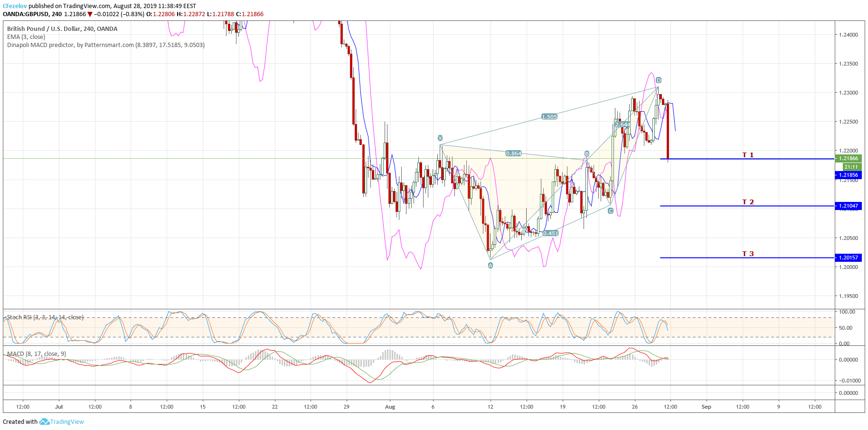
Task: Click the 1.23500 price axis label
Action: 849,64
